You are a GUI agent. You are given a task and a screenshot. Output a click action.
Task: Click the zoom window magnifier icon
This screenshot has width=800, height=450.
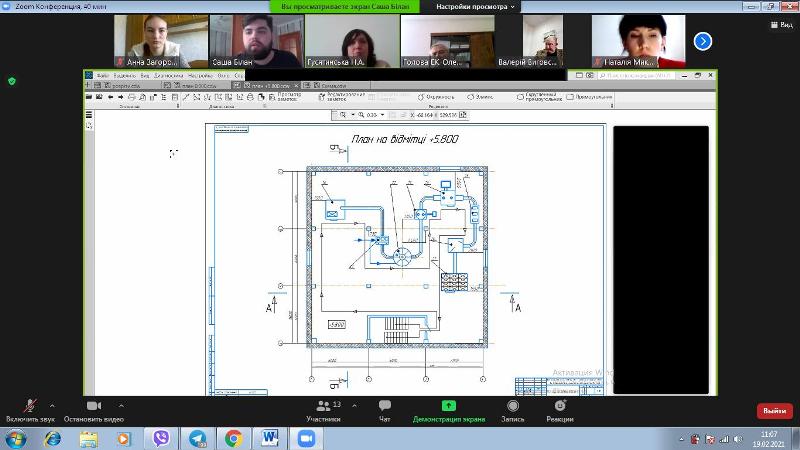343,115
